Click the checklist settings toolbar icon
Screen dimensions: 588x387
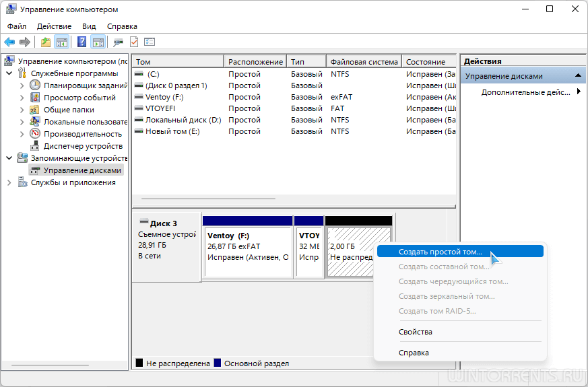click(x=150, y=42)
